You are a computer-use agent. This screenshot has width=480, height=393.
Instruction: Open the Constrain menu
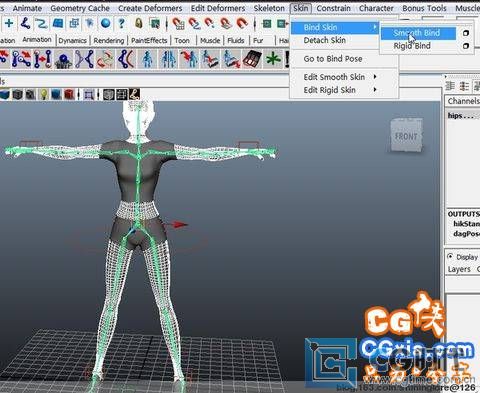click(x=333, y=8)
